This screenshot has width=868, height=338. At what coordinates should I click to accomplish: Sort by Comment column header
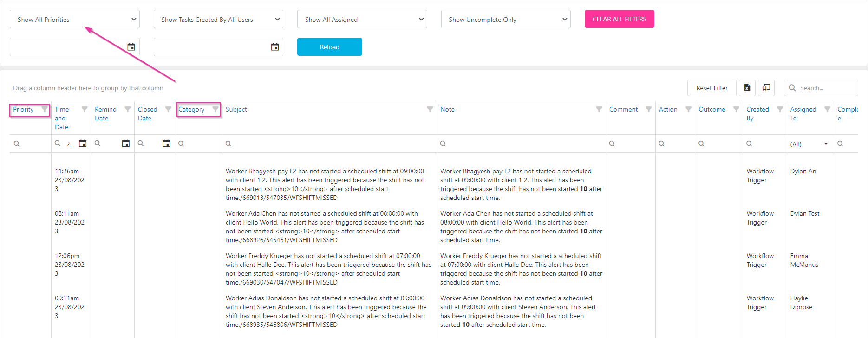pyautogui.click(x=623, y=109)
